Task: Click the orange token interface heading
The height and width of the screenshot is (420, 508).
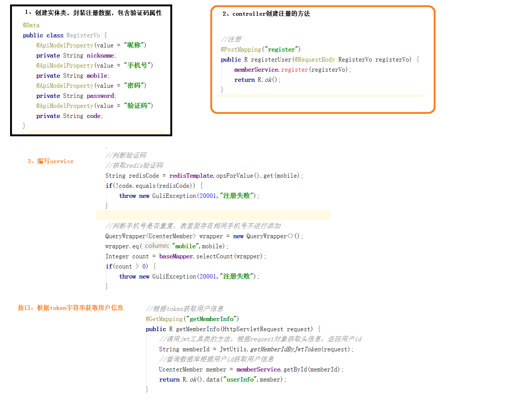Action: point(71,308)
